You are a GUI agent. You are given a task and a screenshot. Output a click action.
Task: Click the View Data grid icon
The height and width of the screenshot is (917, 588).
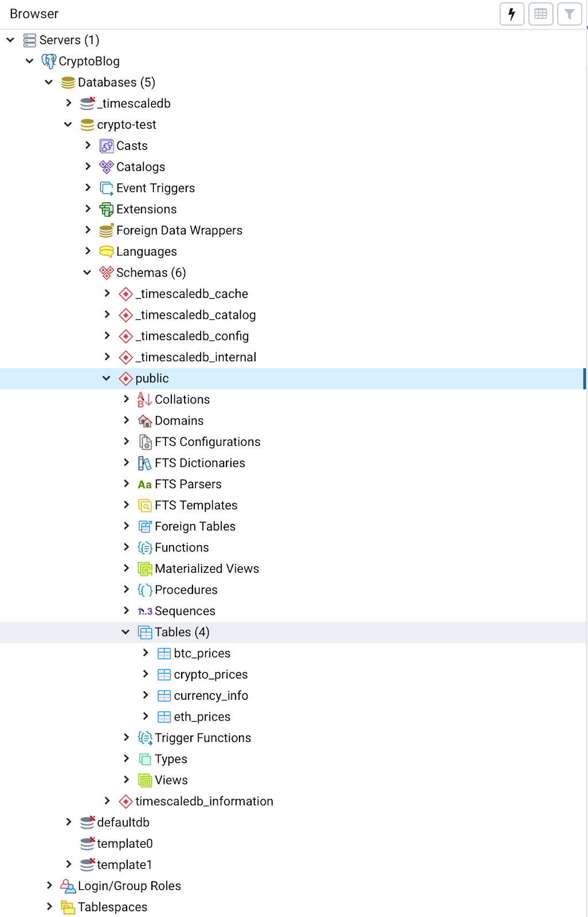pyautogui.click(x=540, y=14)
